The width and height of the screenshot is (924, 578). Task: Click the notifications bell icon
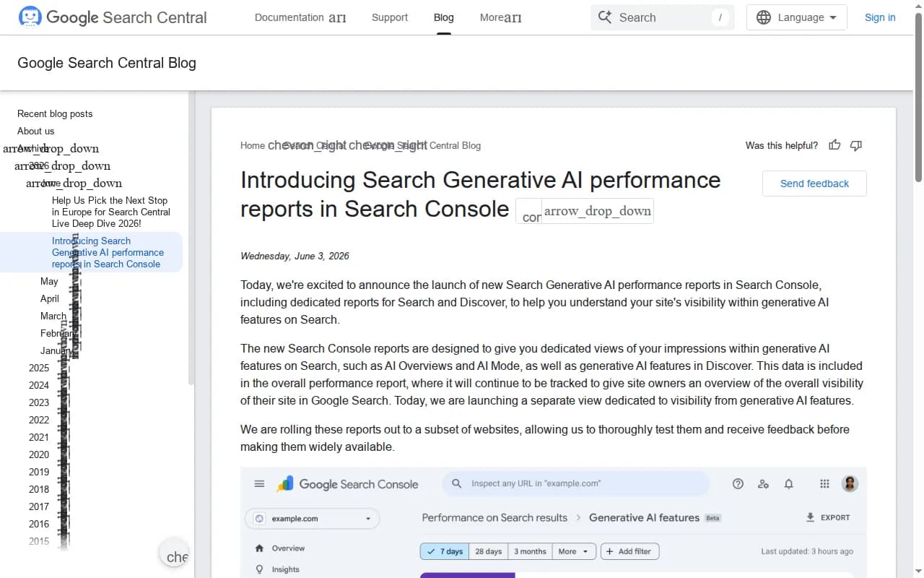pos(789,484)
